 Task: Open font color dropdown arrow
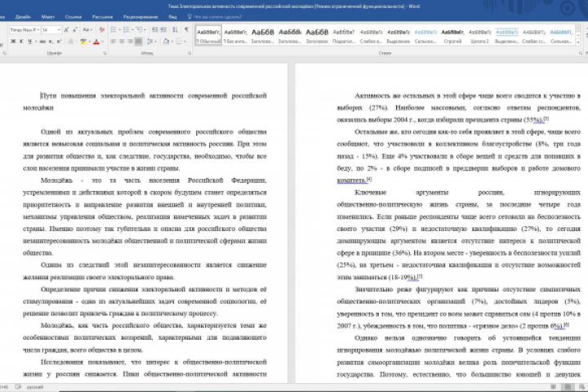tap(102, 42)
